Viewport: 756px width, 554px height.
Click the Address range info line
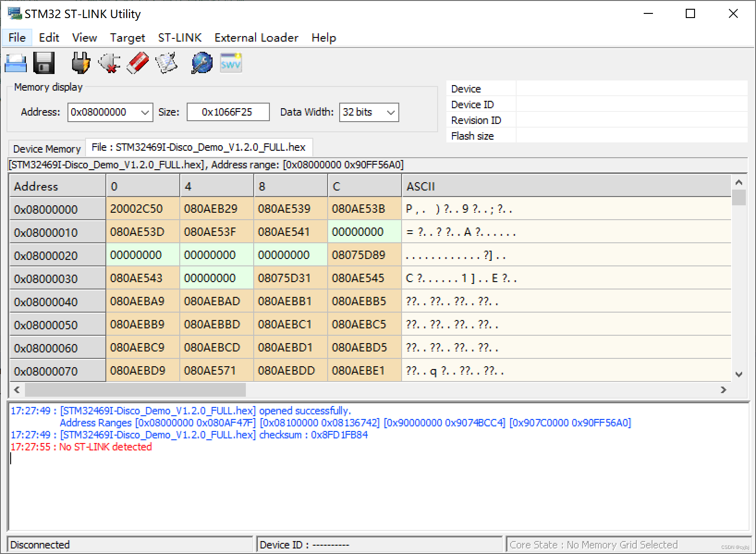206,165
